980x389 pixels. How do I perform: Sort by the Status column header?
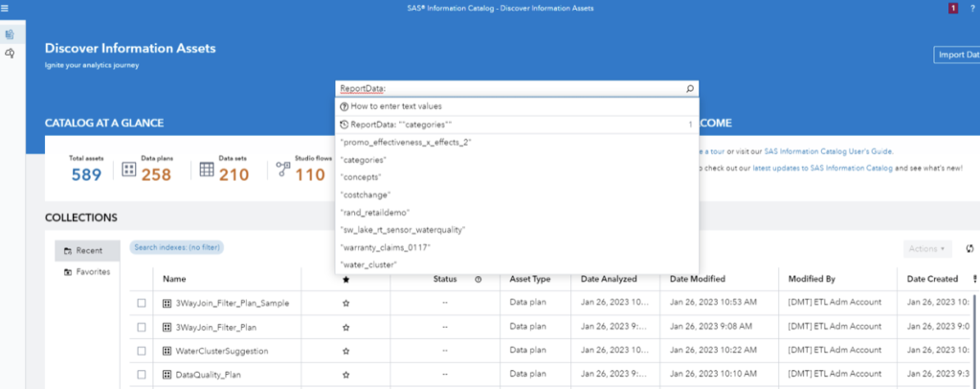coord(445,279)
